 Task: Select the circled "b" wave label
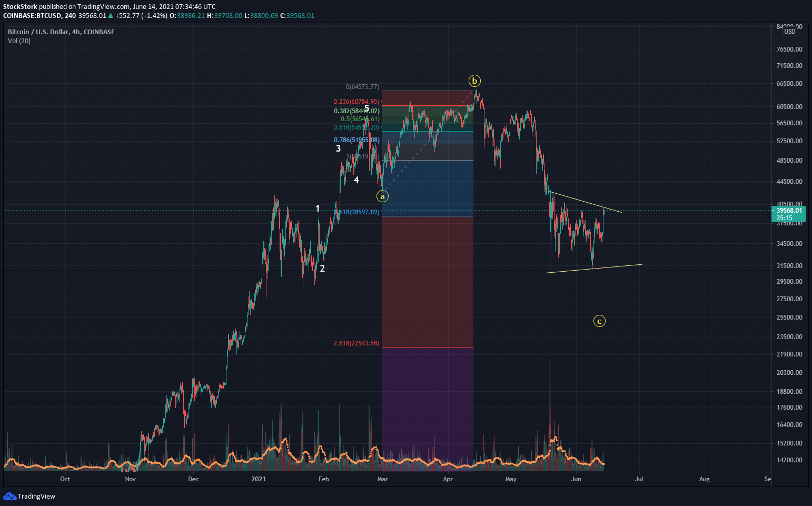point(474,81)
